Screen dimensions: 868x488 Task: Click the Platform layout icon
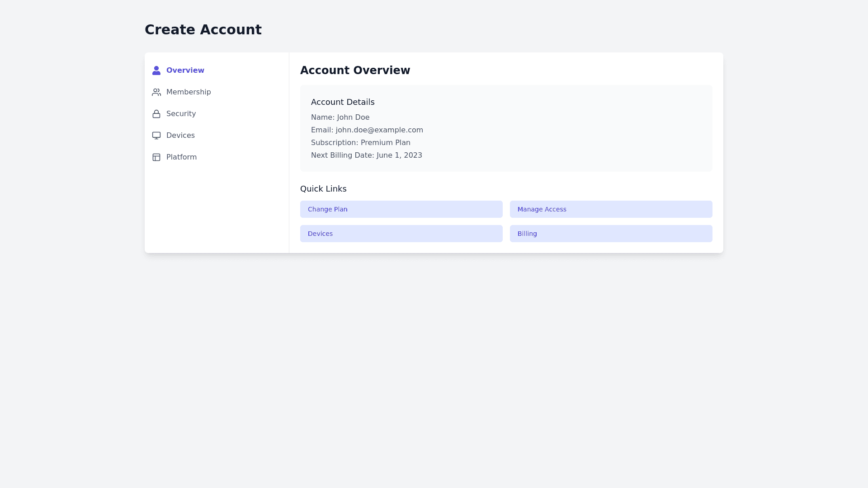(156, 157)
